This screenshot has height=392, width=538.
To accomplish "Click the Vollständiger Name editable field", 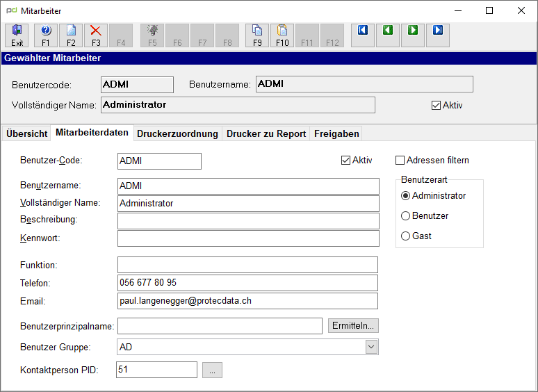I will pos(248,204).
